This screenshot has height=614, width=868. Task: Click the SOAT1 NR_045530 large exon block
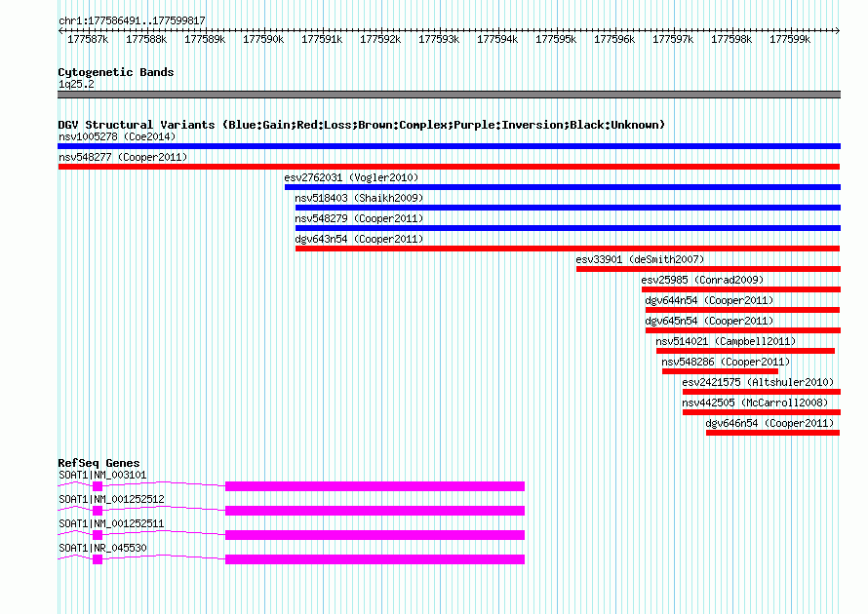(x=375, y=559)
